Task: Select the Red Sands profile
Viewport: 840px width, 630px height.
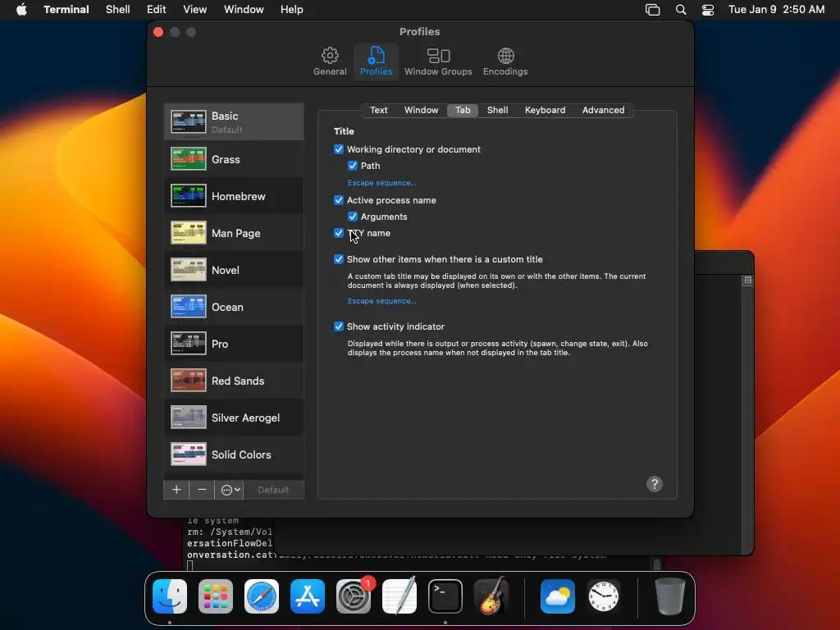Action: coord(234,381)
